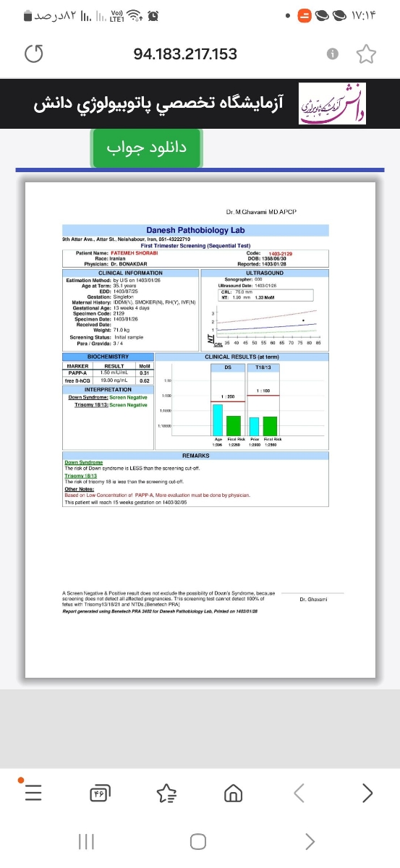The width and height of the screenshot is (400, 868).
Task: Go to browser home page icon
Action: [233, 793]
